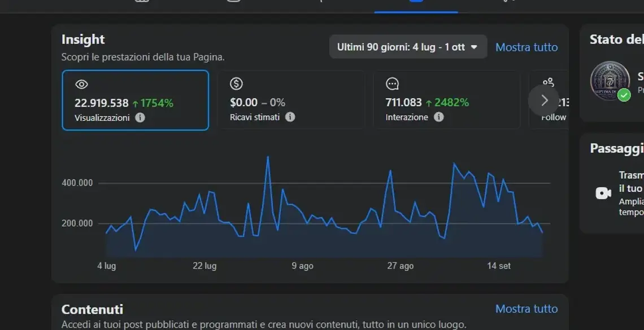The image size is (644, 330).
Task: Click the 'Contenuti' section heading
Action: click(x=93, y=309)
